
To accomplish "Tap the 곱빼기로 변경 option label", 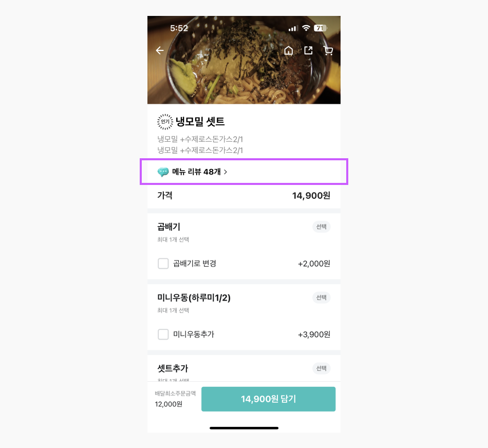I will tap(195, 264).
